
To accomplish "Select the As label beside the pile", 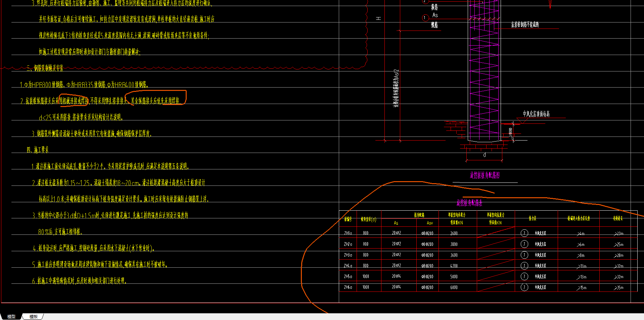I will click(x=435, y=15).
